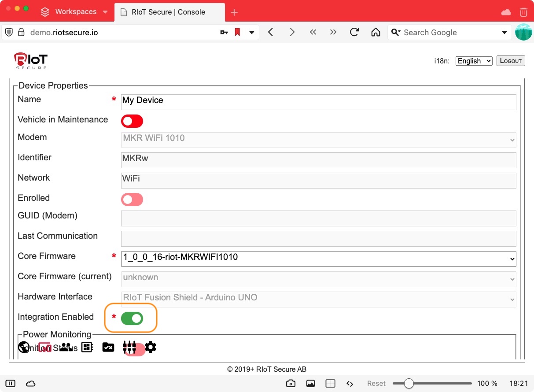The height and width of the screenshot is (392, 534).
Task: Click the globe icon in bottom navigation
Action: [24, 348]
